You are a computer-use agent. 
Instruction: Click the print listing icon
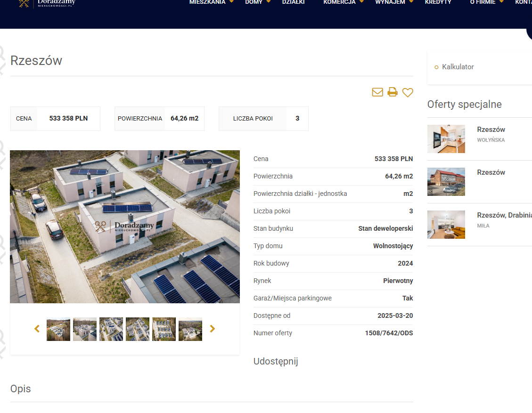pos(393,92)
